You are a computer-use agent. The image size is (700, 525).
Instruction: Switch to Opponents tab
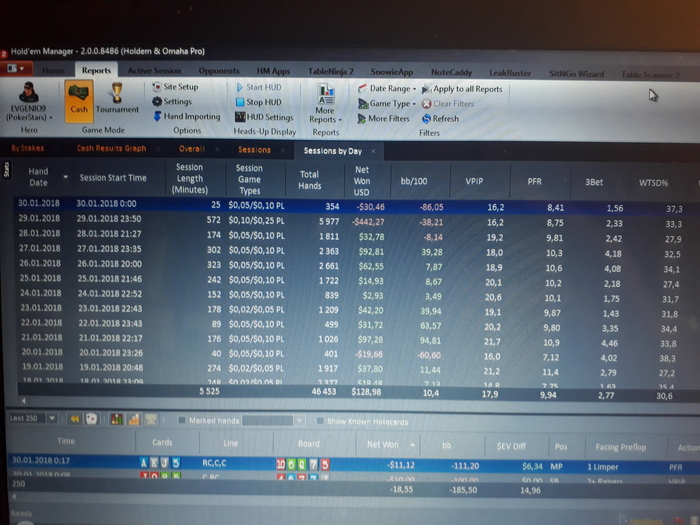pyautogui.click(x=219, y=71)
